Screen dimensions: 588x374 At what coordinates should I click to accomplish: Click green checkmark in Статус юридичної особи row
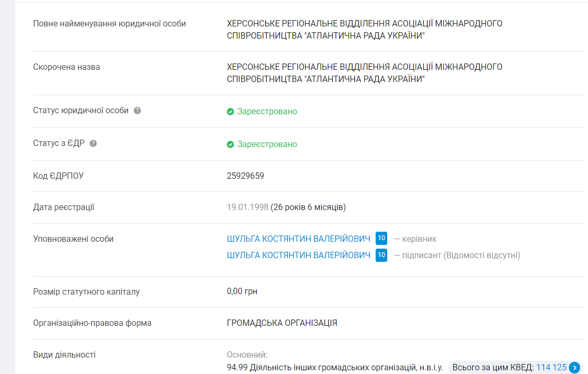[230, 112]
